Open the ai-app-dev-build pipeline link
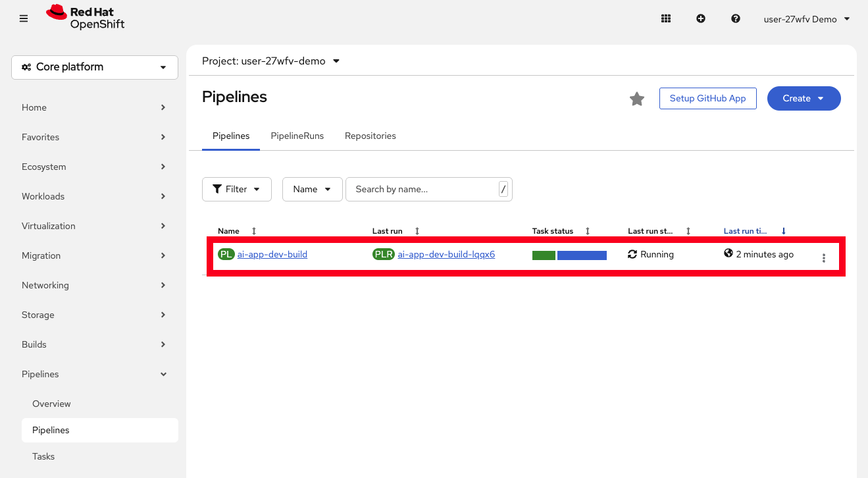The image size is (868, 478). tap(272, 254)
